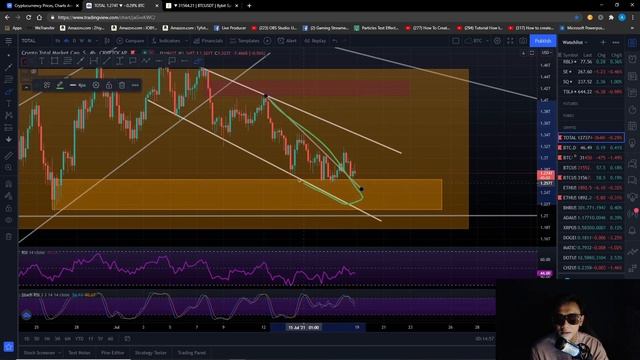Expand the timeframe interval dropdown
The height and width of the screenshot is (360, 640).
(x=97, y=41)
